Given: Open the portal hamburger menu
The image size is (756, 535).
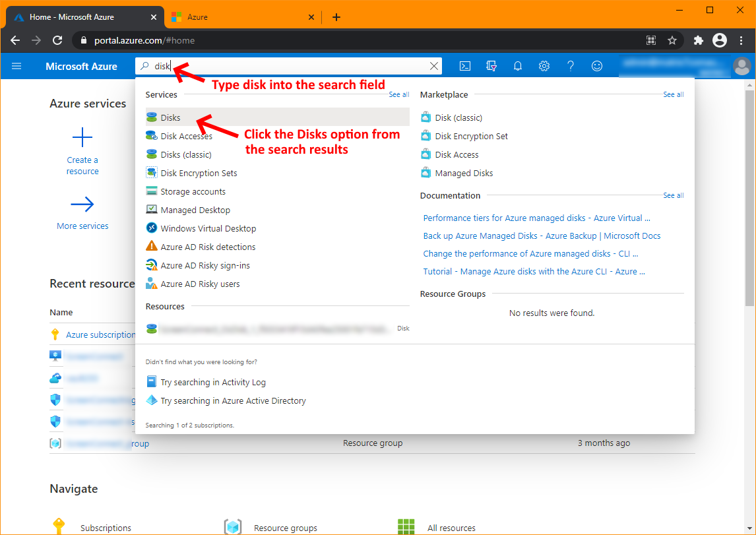Looking at the screenshot, I should [x=16, y=66].
